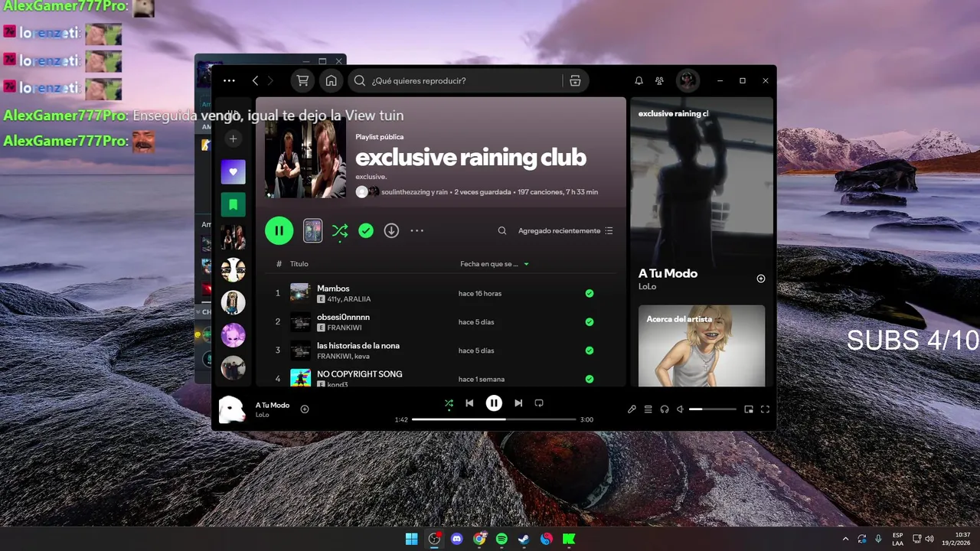
Task: Open the soulinthezazing y rain owner link
Action: tap(414, 192)
